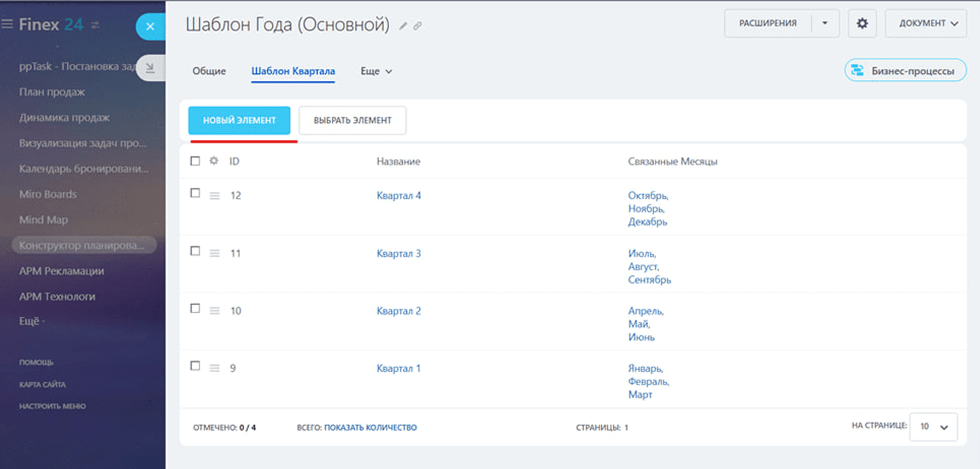
Task: Select the checkbox for row ID 10
Action: (x=195, y=309)
